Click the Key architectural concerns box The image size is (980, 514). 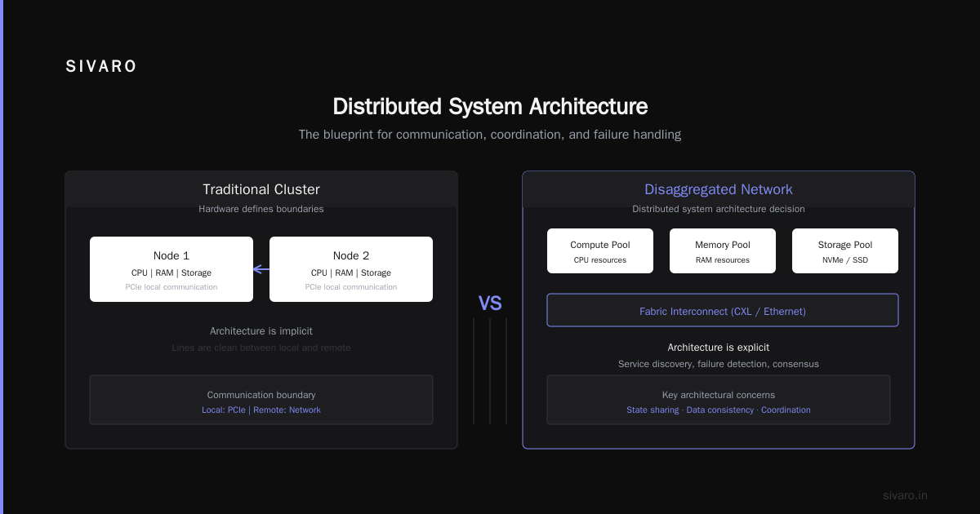click(719, 400)
